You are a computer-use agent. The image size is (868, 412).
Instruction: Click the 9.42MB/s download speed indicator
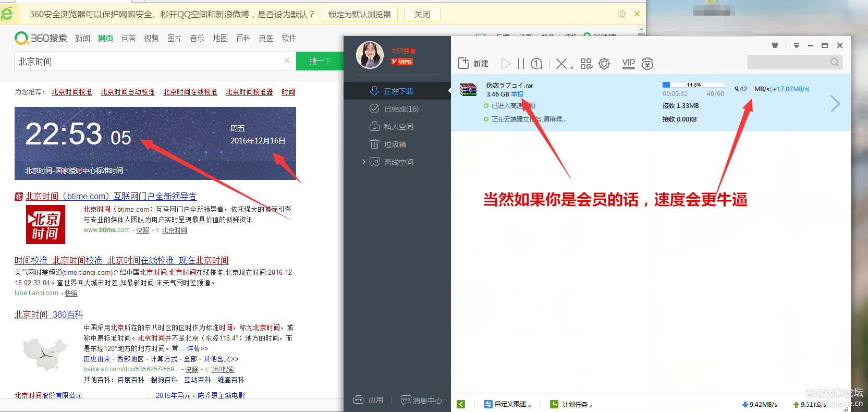tap(759, 404)
